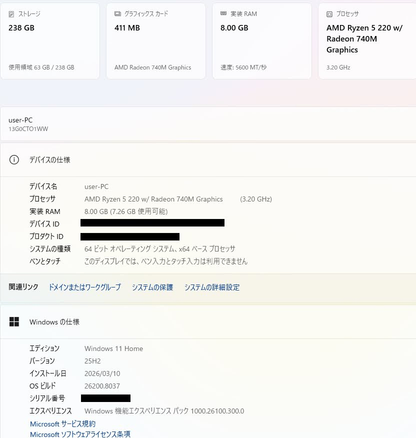Click the デバイス名 label

tap(43, 186)
